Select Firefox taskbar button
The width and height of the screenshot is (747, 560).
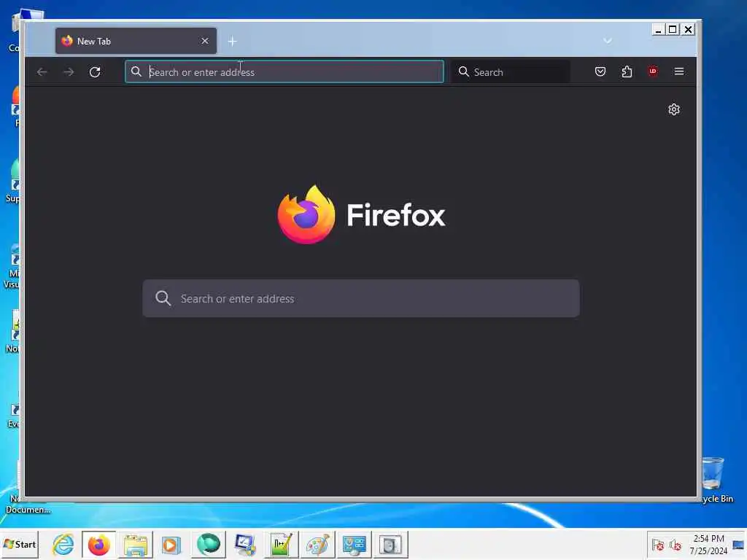[x=98, y=545]
